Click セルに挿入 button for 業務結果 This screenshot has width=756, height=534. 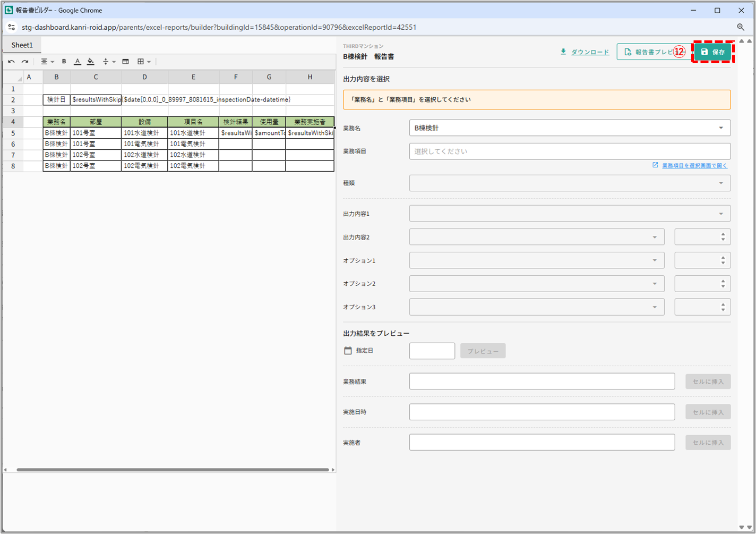708,382
